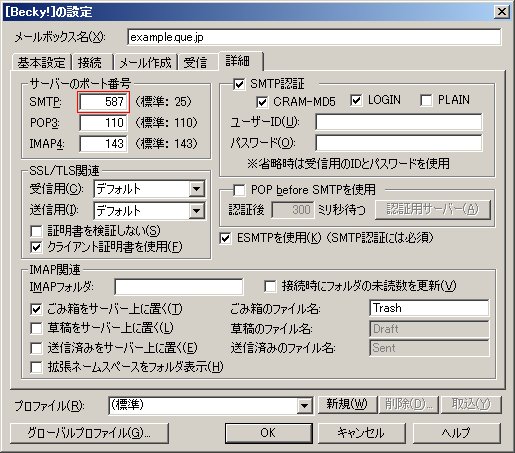Open the ヘルプ button
This screenshot has height=453, width=515.
coord(457,433)
